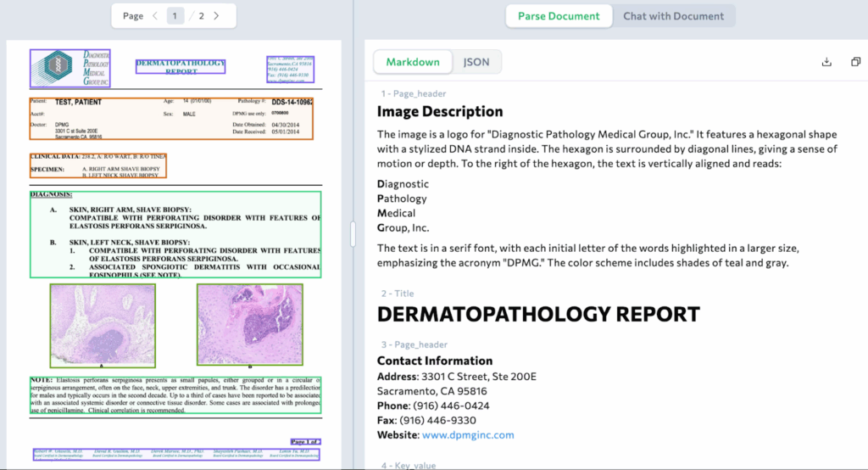Click the 'Medical' line in output
868x470 pixels.
click(397, 213)
